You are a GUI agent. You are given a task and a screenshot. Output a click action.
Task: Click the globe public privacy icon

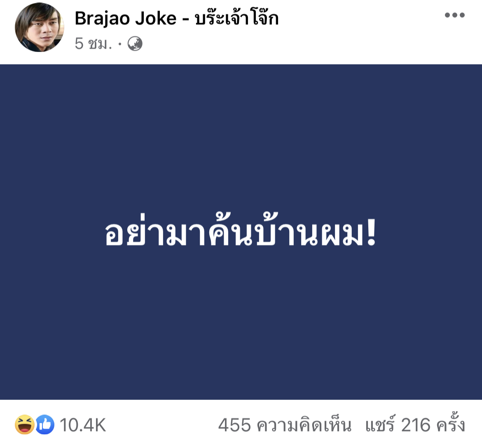click(135, 44)
